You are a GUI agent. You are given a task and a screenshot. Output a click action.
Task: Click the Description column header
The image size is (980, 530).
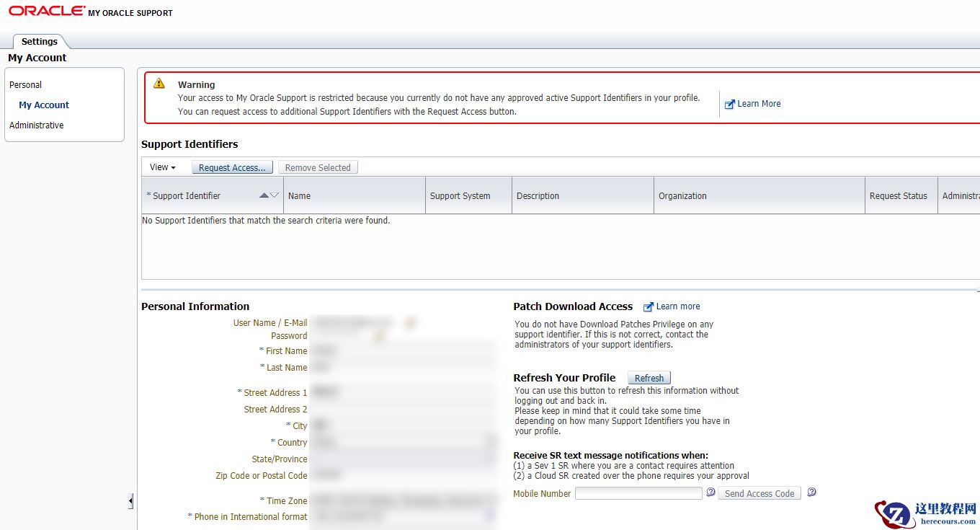[583, 195]
